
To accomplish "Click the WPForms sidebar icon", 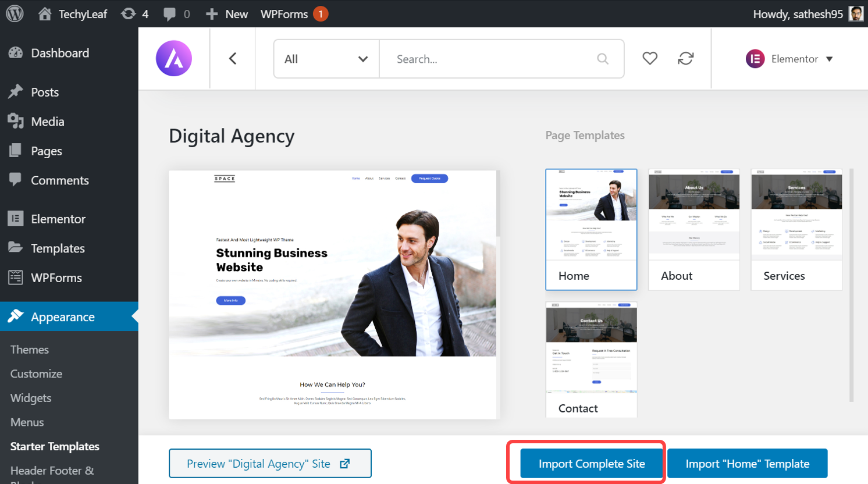I will 16,277.
